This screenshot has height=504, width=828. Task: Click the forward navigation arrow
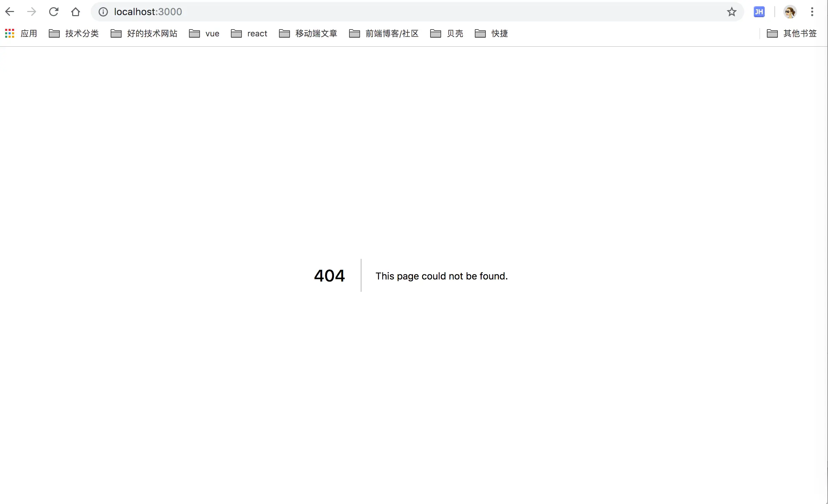click(x=32, y=12)
